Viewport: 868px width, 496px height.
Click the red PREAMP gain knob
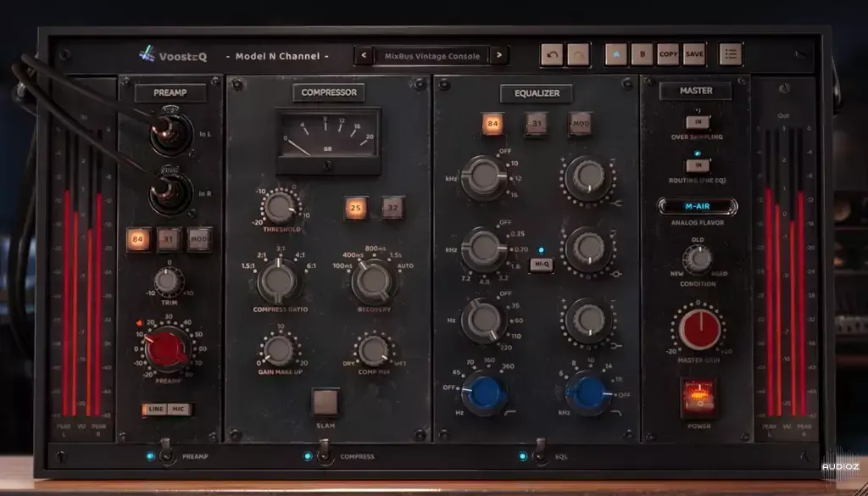pos(167,349)
